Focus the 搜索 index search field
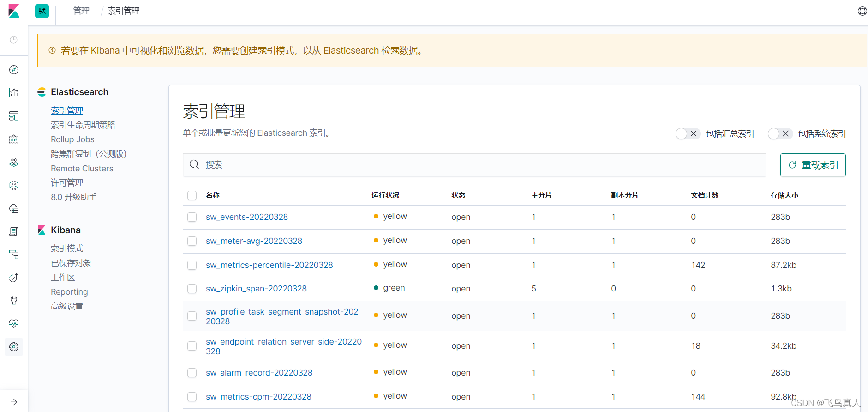This screenshot has height=412, width=868. click(474, 165)
